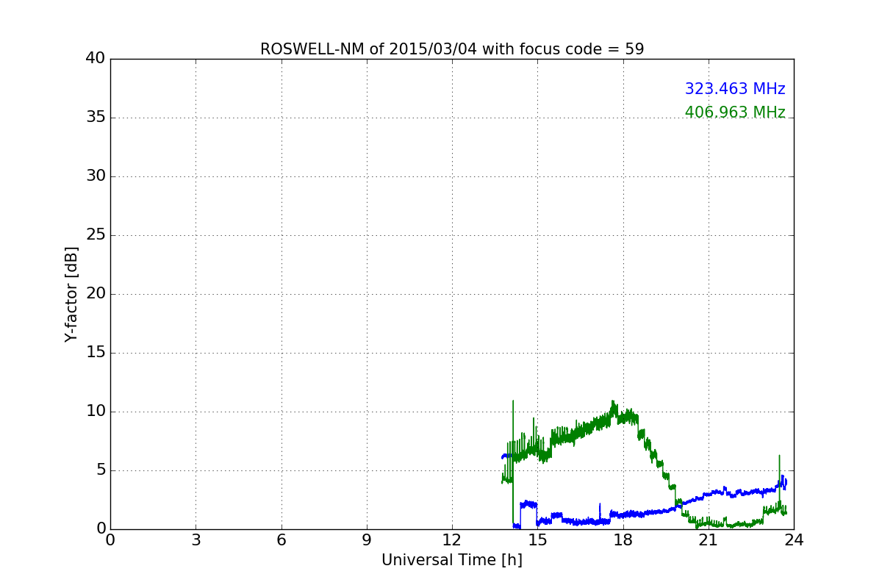Screen dimensions: 882x588
Task: Click the x-axis tick label 18
Action: (x=623, y=540)
